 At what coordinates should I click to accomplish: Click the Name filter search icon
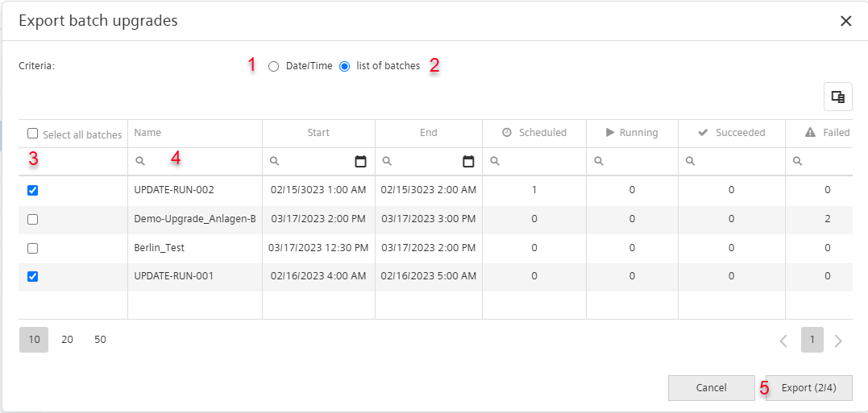140,161
